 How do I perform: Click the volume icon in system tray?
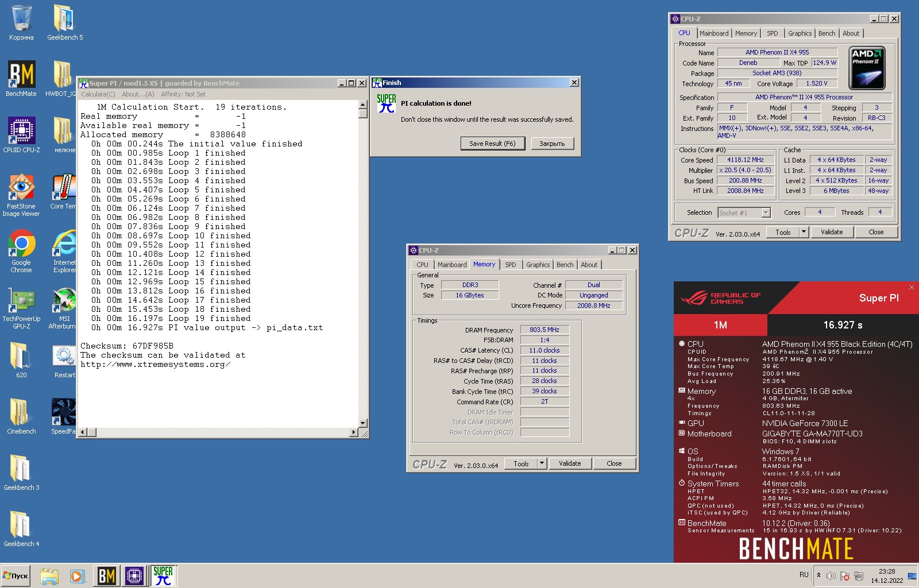[x=831, y=576]
